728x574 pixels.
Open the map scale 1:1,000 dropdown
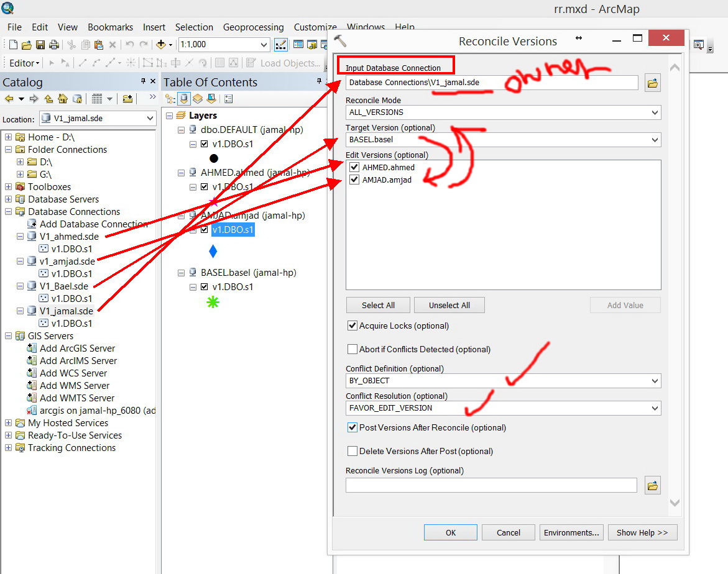264,45
